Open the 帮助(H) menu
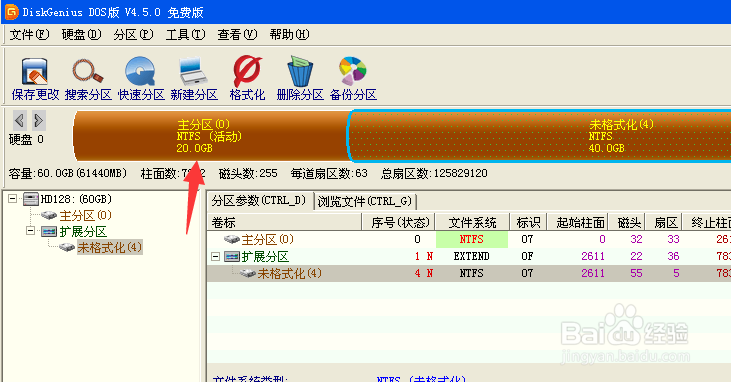Viewport: 731px width, 382px height. point(290,35)
